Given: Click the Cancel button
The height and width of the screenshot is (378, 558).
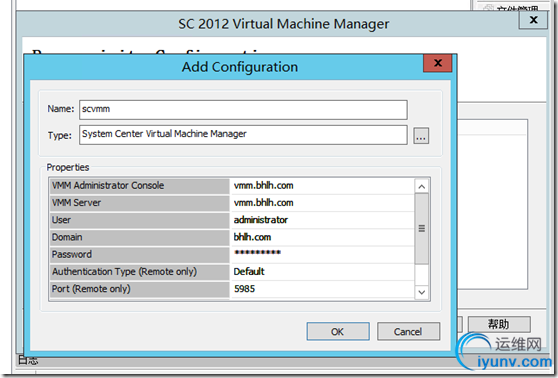Looking at the screenshot, I should pos(408,332).
